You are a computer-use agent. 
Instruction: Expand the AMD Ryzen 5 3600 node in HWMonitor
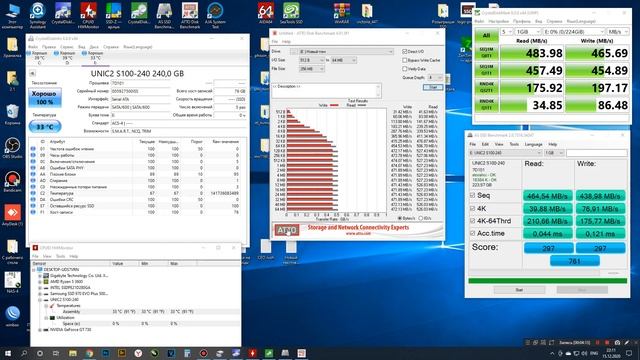pos(40,282)
